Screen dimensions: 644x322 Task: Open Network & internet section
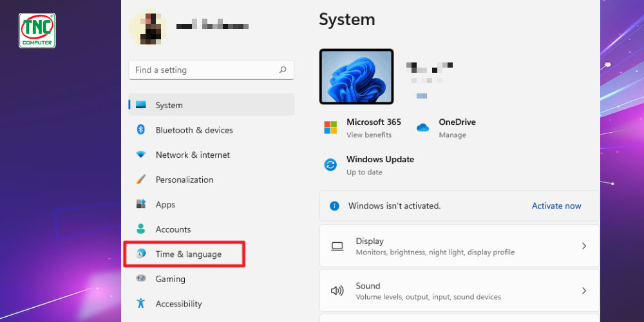[x=193, y=155]
